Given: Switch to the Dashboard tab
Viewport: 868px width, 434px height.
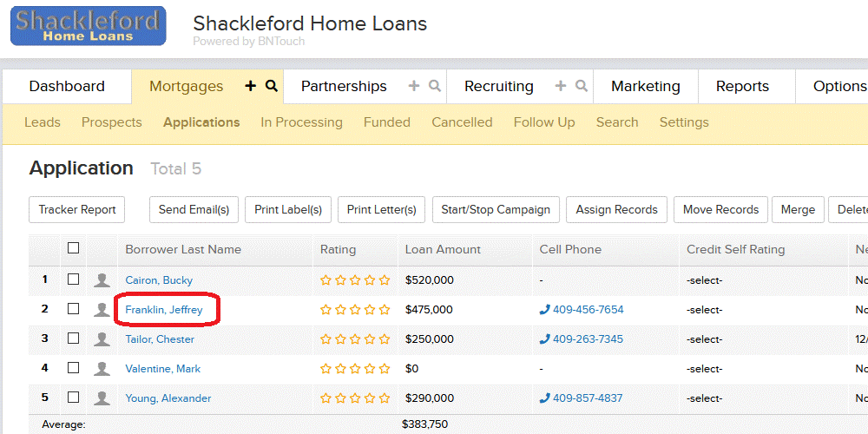Looking at the screenshot, I should pos(67,86).
